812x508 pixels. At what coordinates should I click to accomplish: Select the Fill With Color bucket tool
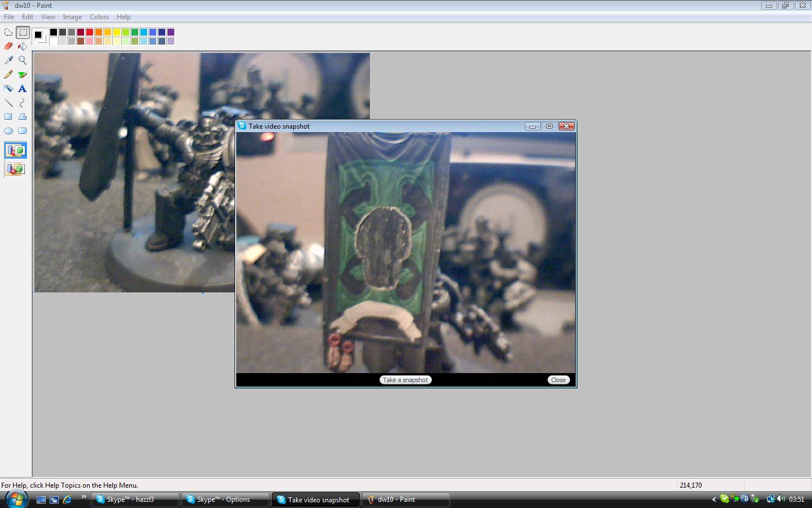coord(23,46)
